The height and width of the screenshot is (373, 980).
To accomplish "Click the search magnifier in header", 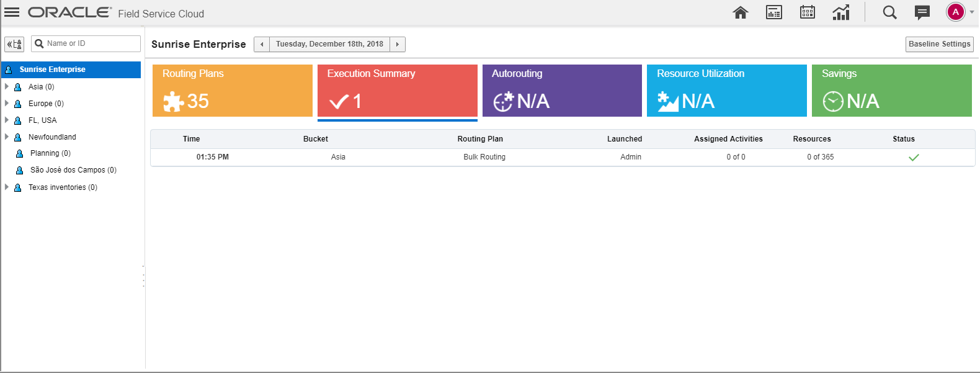I will tap(889, 12).
